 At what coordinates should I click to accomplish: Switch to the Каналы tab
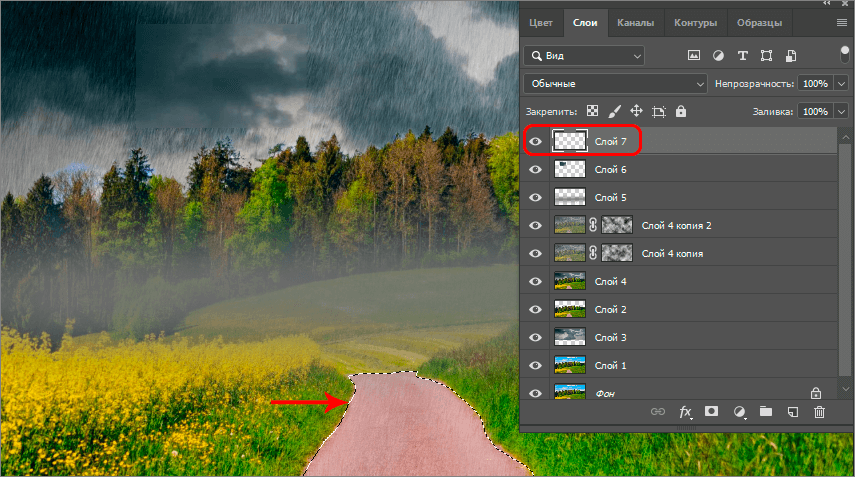tap(635, 22)
